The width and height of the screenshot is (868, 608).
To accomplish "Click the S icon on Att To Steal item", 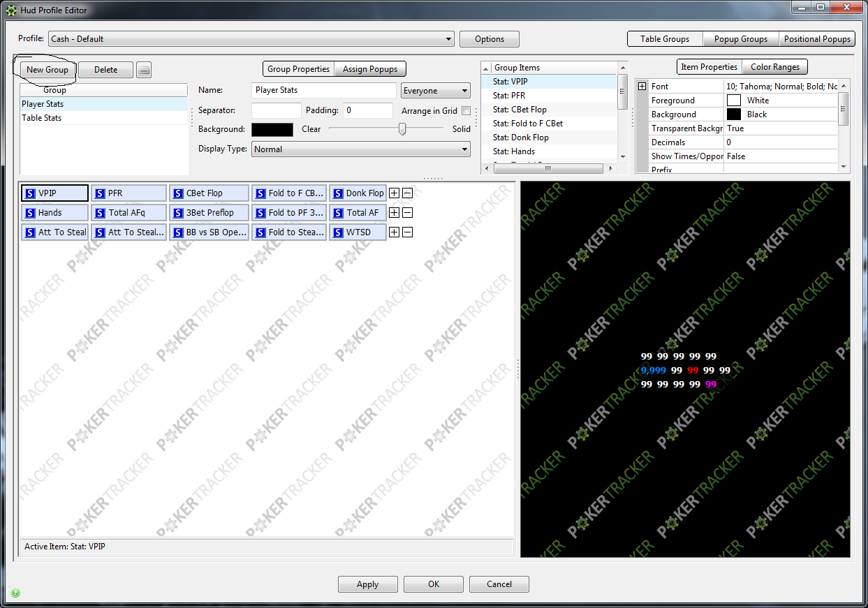I will pos(30,232).
